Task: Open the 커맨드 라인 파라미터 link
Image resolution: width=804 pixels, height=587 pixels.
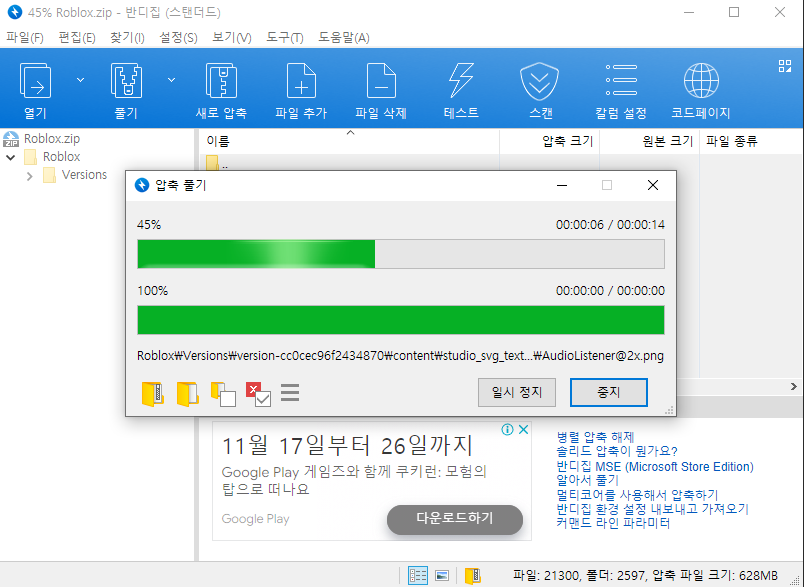Action: [x=613, y=523]
